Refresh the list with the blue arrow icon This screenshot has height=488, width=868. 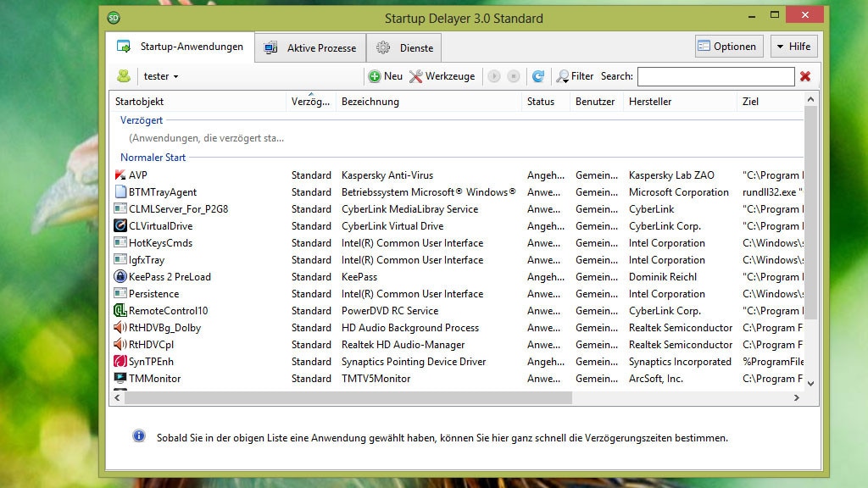[x=538, y=76]
